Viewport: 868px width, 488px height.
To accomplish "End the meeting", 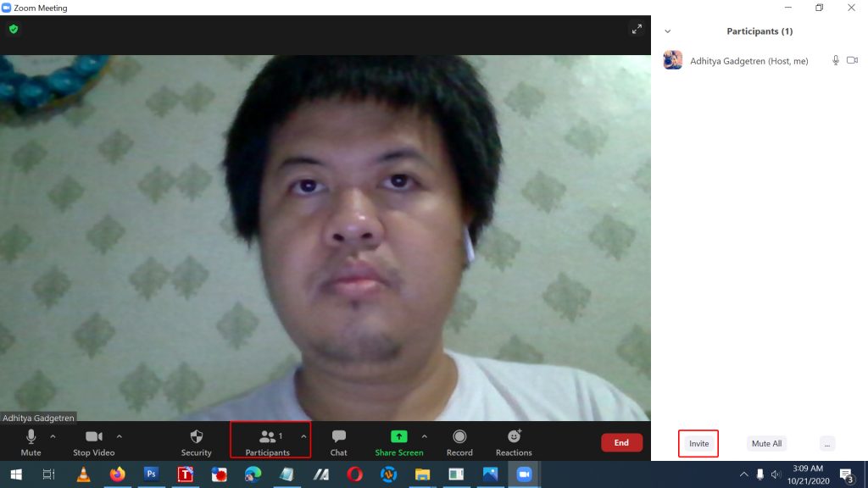I will (621, 442).
